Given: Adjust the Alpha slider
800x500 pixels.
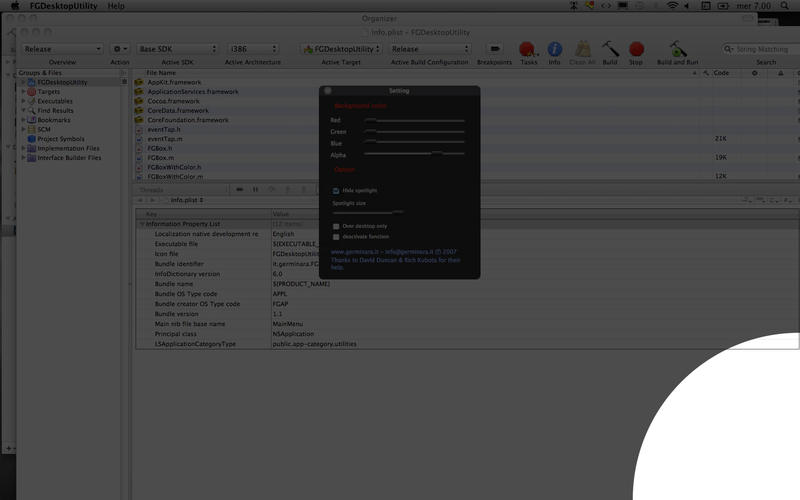Looking at the screenshot, I should click(x=414, y=153).
